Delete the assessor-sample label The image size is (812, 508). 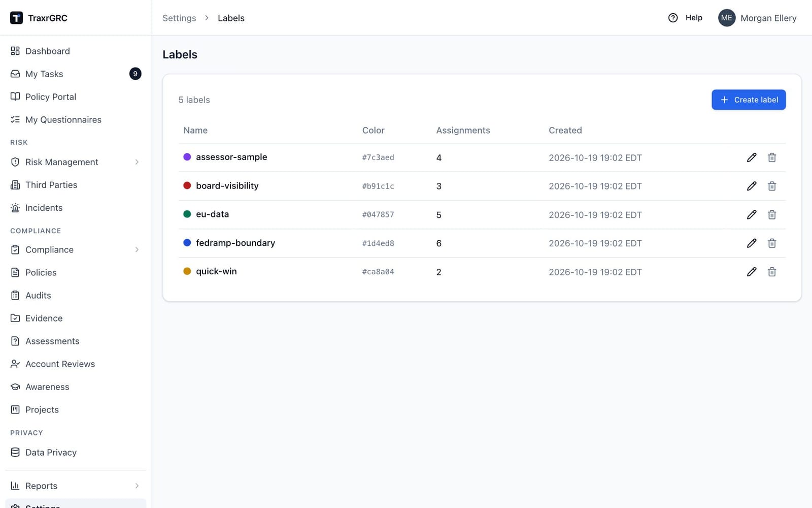pyautogui.click(x=772, y=157)
